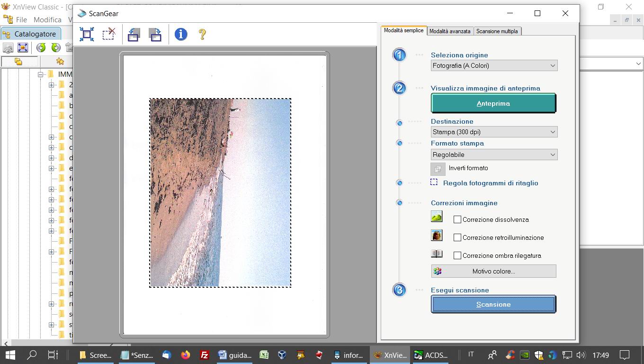Open the blue information icon
The width and height of the screenshot is (644, 364).
tap(181, 34)
